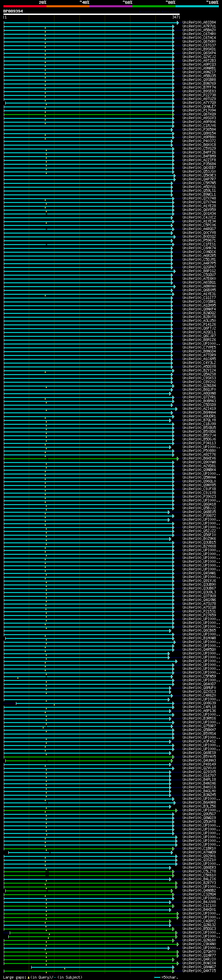Open hit UniRef100_Q4RJI0
222x980 pixels.
point(199,959)
